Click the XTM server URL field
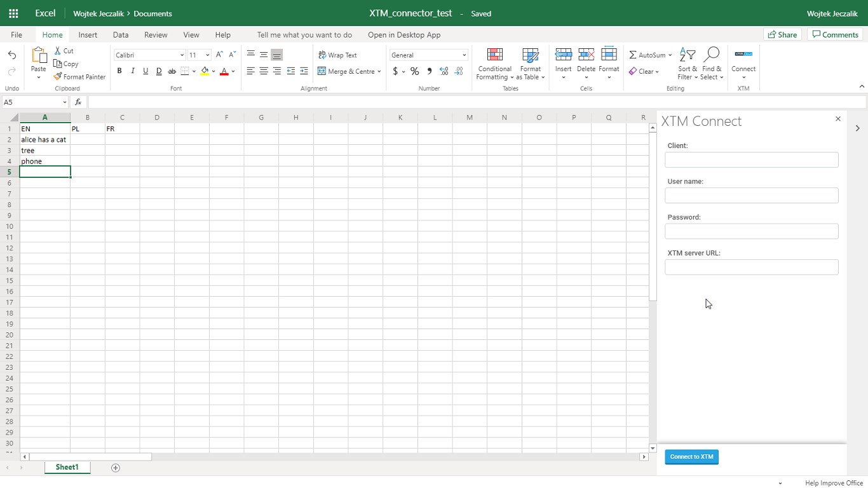Viewport: 868px width, 488px height. pos(752,267)
